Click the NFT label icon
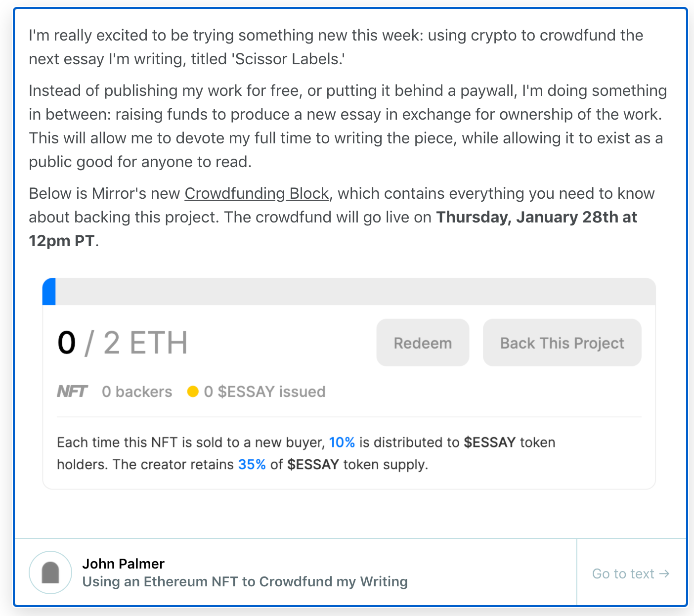 point(72,392)
